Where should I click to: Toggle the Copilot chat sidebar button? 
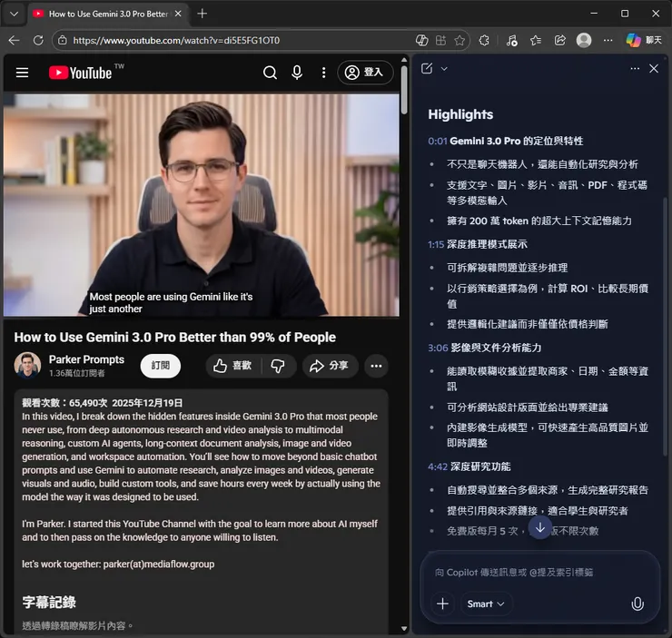(644, 40)
